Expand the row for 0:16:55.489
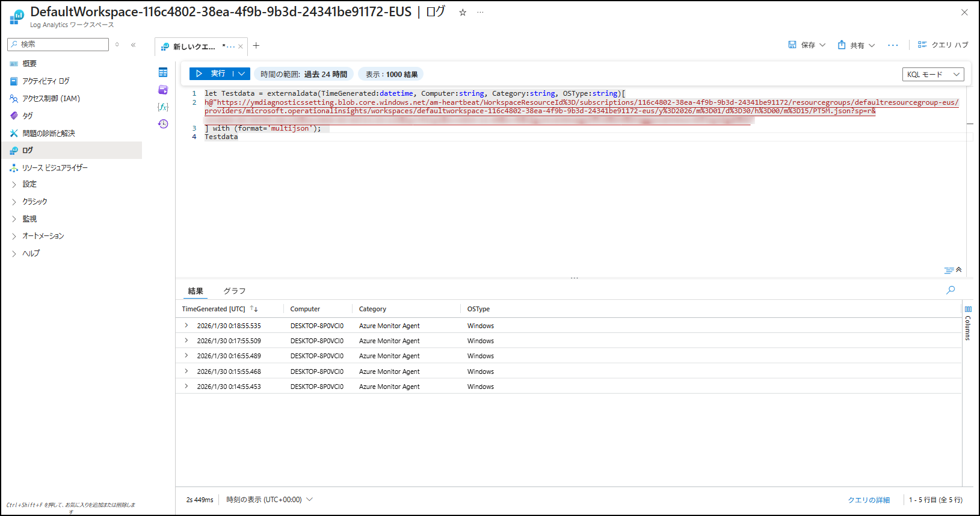Image resolution: width=980 pixels, height=516 pixels. (x=186, y=356)
